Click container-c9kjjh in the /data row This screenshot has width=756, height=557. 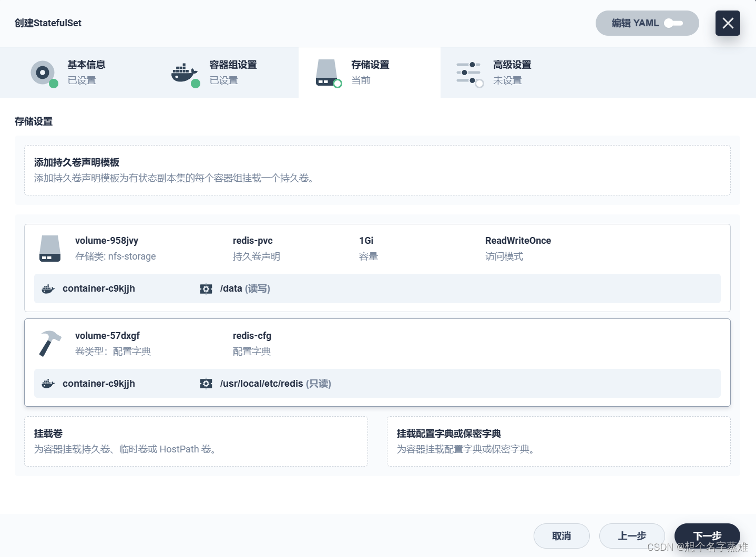pyautogui.click(x=99, y=288)
